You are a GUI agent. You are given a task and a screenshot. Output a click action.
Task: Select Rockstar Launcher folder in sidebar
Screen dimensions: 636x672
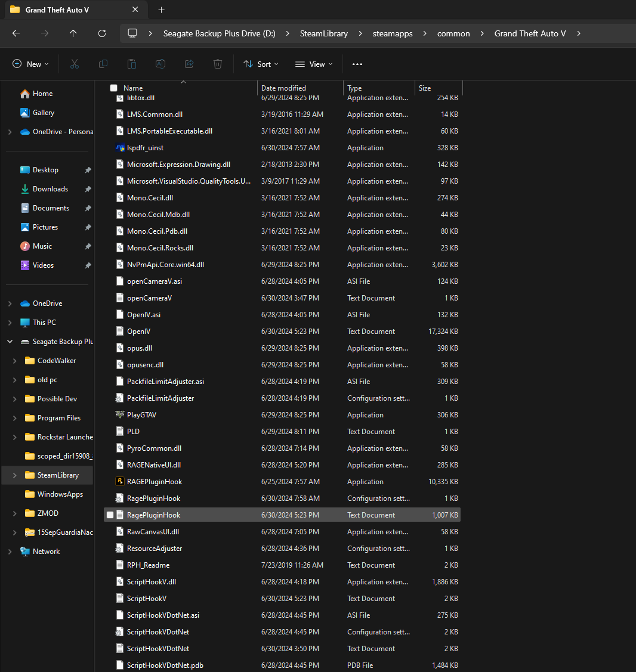pyautogui.click(x=58, y=437)
